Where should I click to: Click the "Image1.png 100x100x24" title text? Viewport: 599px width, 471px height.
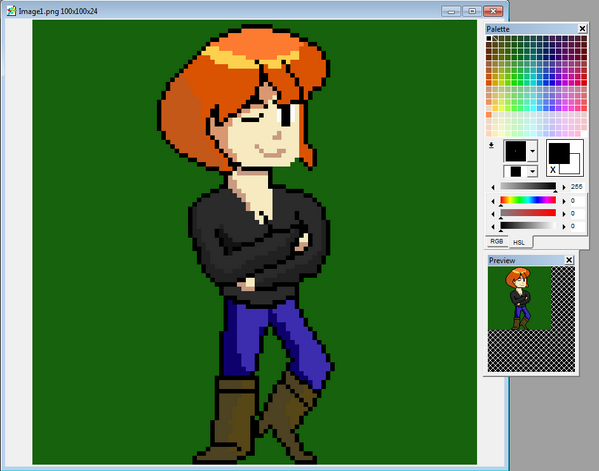(x=58, y=11)
